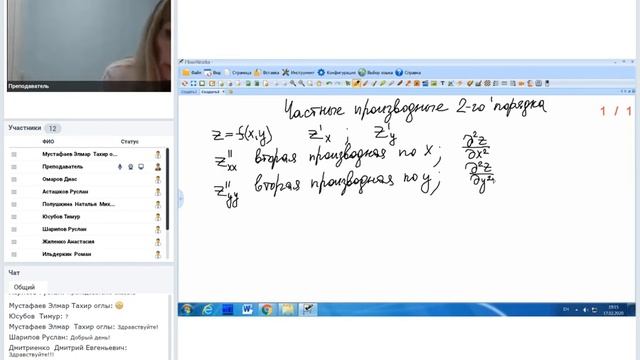Click the whiteboard app taskbar icon
The height and width of the screenshot is (360, 640).
(x=308, y=310)
